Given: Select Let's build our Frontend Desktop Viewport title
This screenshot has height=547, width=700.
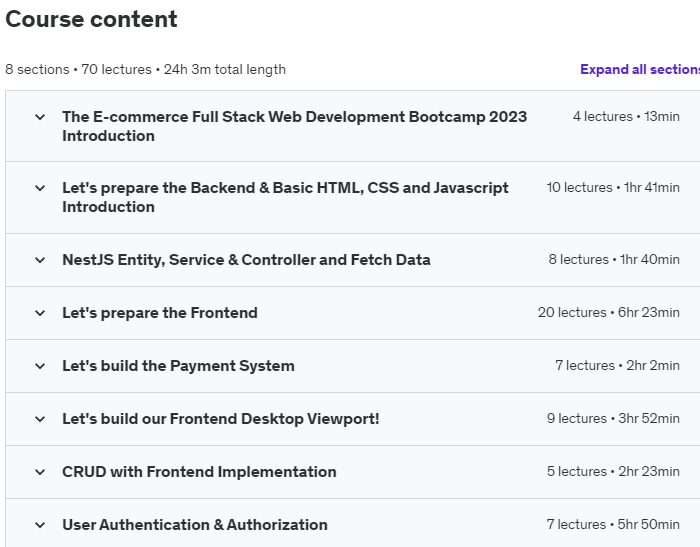Looking at the screenshot, I should [221, 418].
